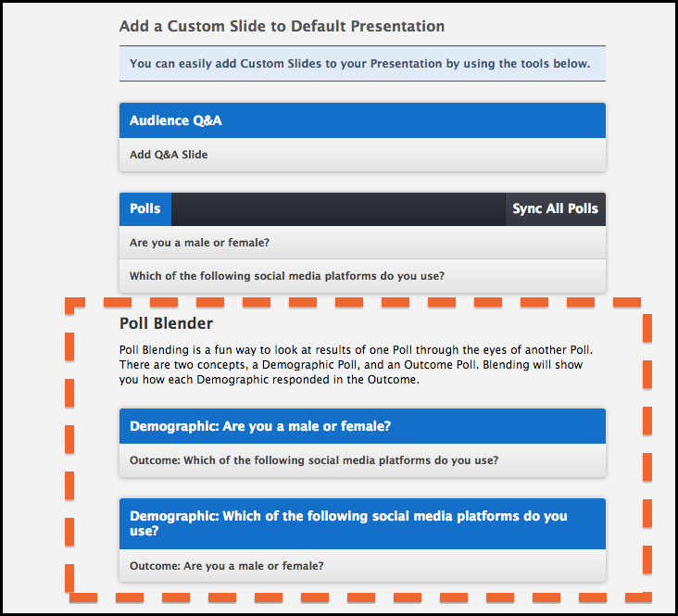
Task: Click the Audience Q&A header
Action: point(362,120)
